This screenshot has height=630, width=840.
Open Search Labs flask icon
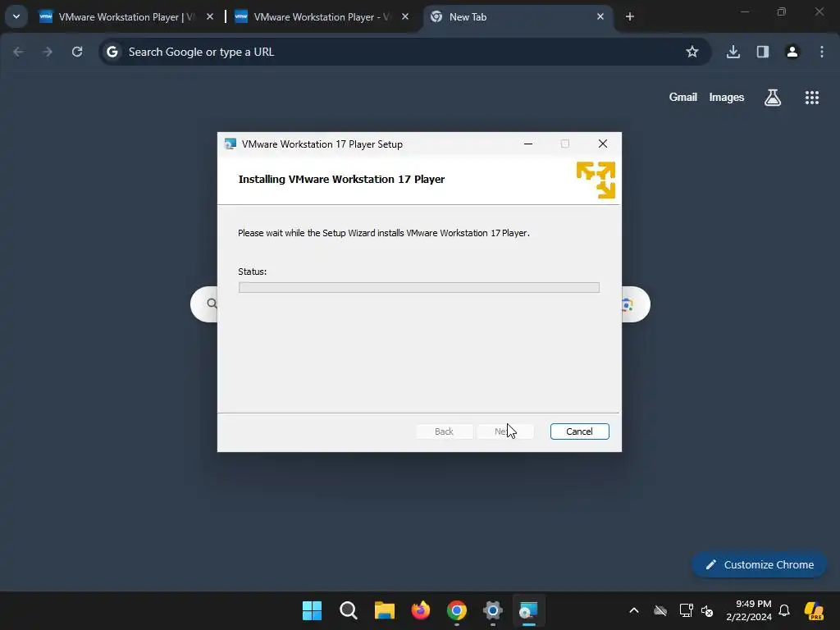point(773,98)
